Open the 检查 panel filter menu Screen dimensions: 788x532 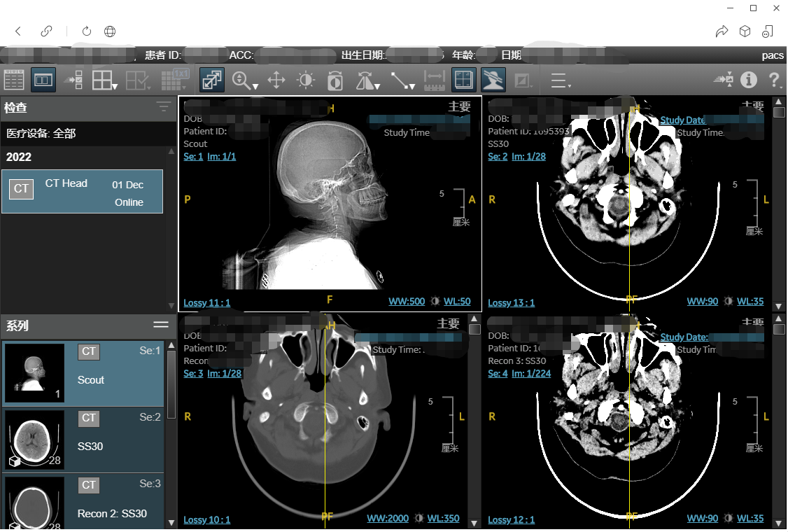[x=163, y=107]
